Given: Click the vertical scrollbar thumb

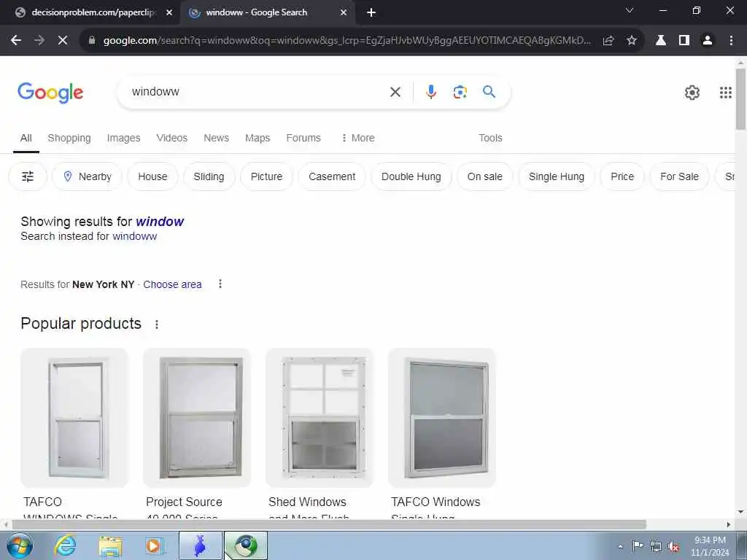Looking at the screenshot, I should (x=741, y=99).
